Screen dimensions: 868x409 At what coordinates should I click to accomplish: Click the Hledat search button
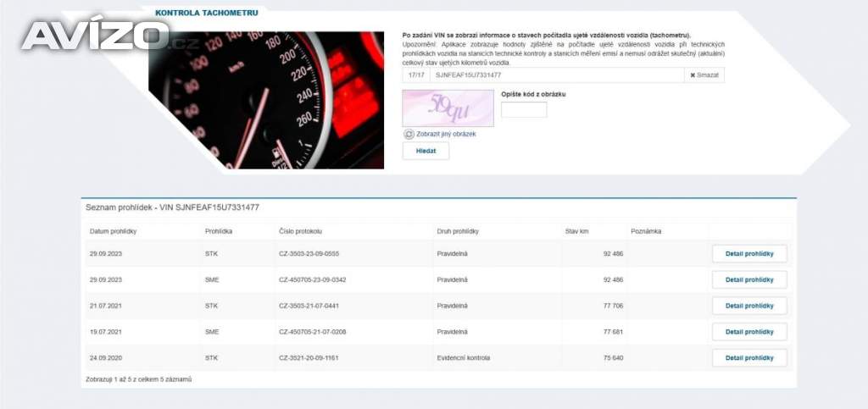pos(426,151)
